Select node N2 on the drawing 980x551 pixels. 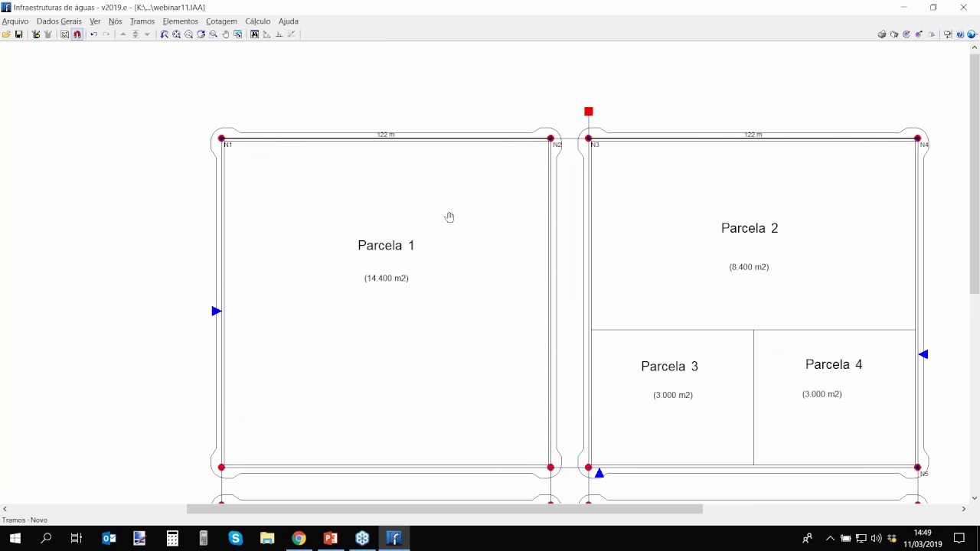(550, 139)
